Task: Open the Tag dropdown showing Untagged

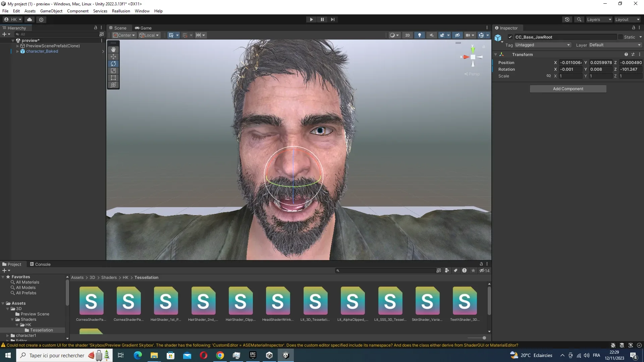Action: (x=542, y=45)
